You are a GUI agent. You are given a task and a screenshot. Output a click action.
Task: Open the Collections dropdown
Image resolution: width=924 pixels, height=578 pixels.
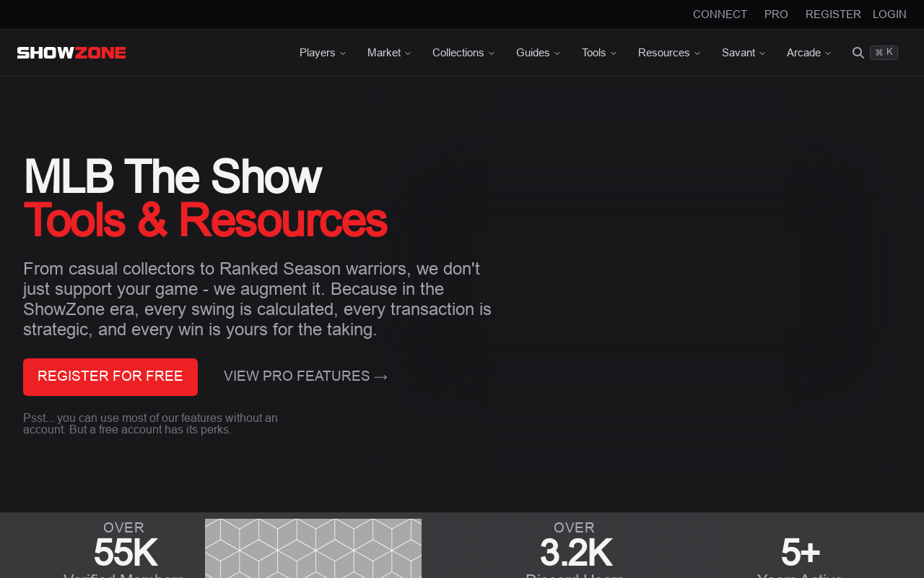coord(463,53)
